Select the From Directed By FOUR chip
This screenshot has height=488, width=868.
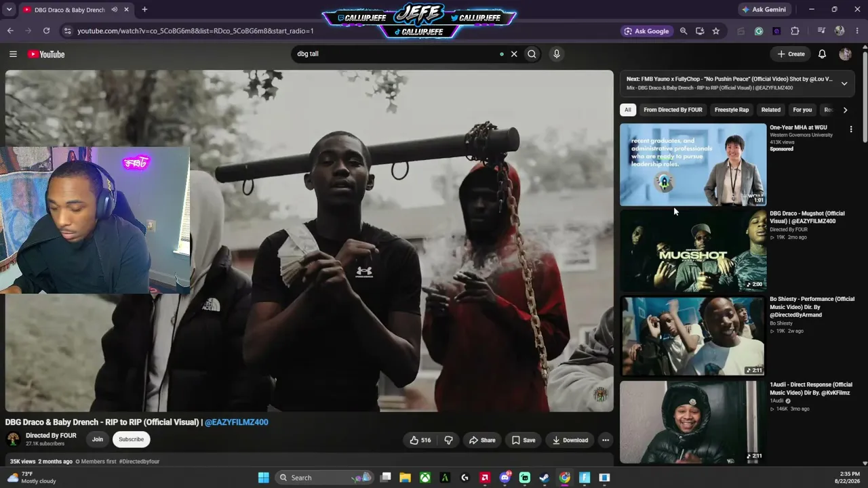tap(673, 110)
